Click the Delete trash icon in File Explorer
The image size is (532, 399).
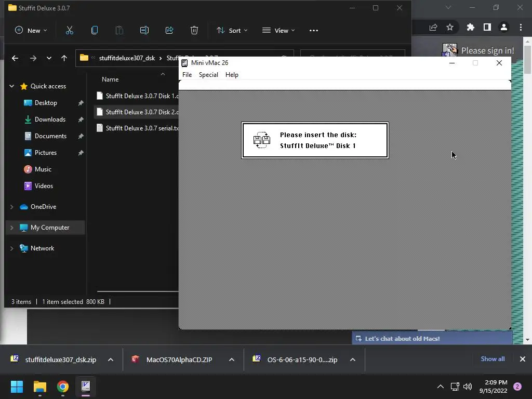pyautogui.click(x=194, y=31)
